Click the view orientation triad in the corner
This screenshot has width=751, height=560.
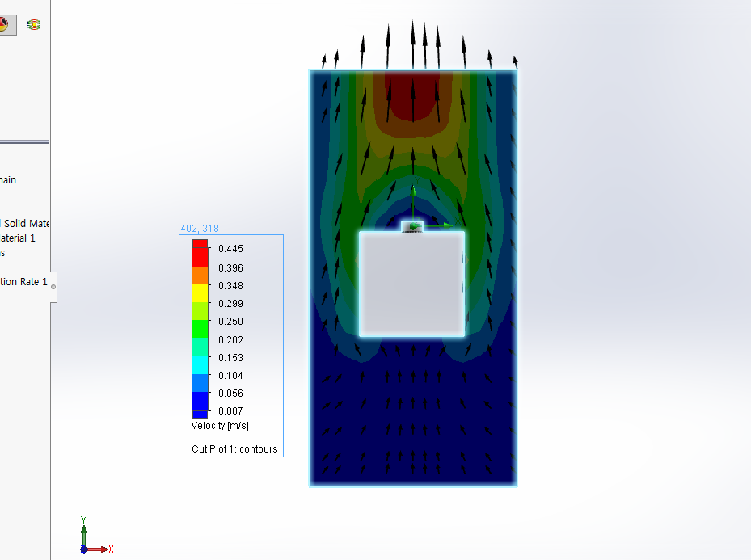click(x=95, y=536)
